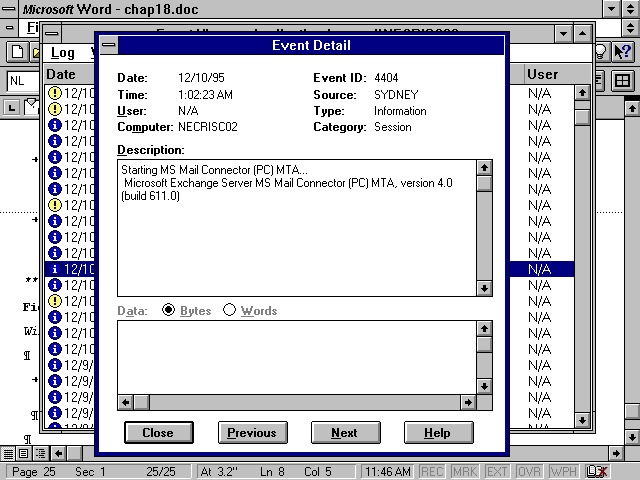
Task: Toggle OVR overtype mode indicator
Action: click(x=529, y=472)
